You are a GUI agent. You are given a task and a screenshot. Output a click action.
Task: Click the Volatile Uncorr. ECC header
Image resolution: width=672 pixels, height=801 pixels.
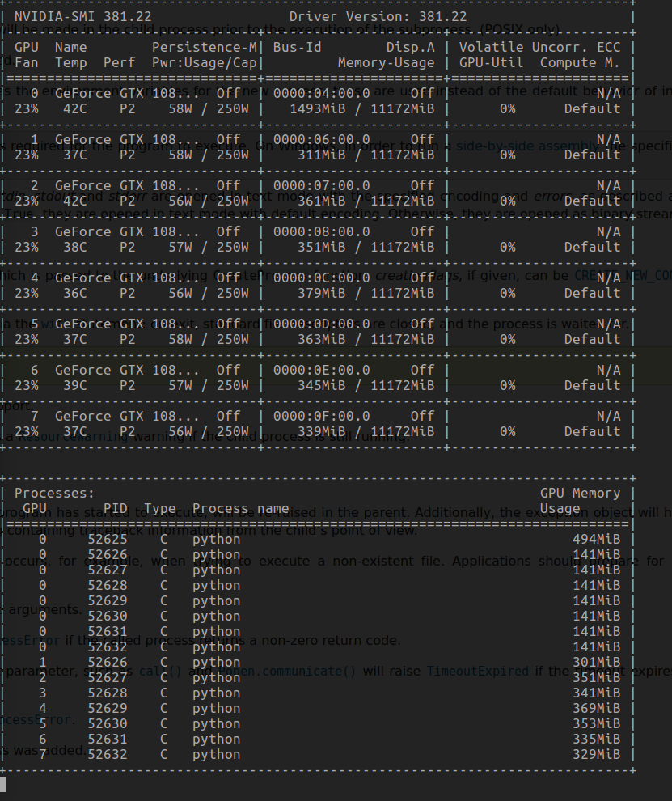pyautogui.click(x=539, y=47)
